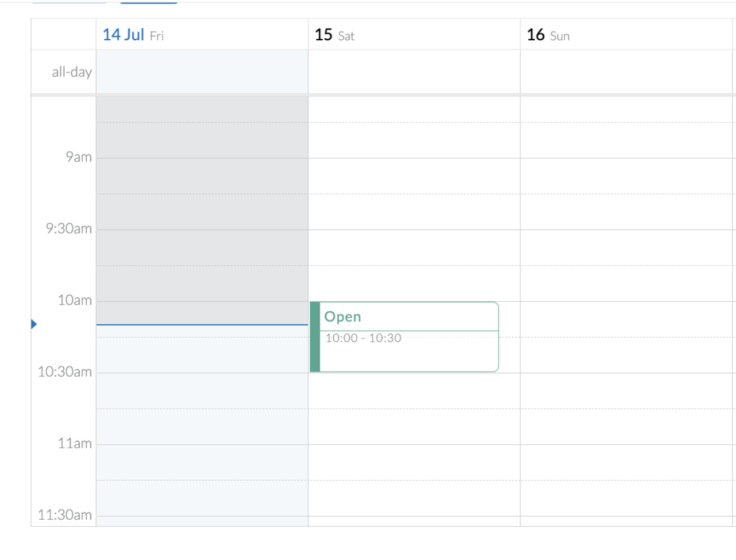
Task: Select the 9:30am slot on Saturday
Action: click(413, 248)
